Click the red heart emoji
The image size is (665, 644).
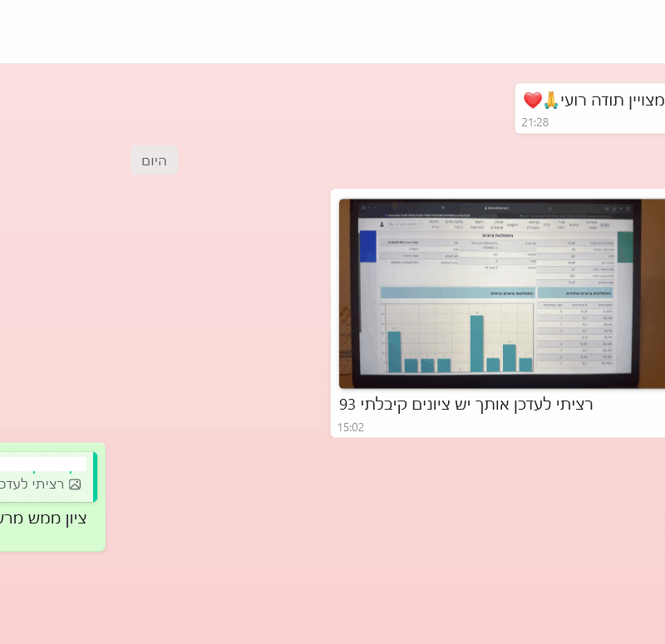(x=532, y=101)
